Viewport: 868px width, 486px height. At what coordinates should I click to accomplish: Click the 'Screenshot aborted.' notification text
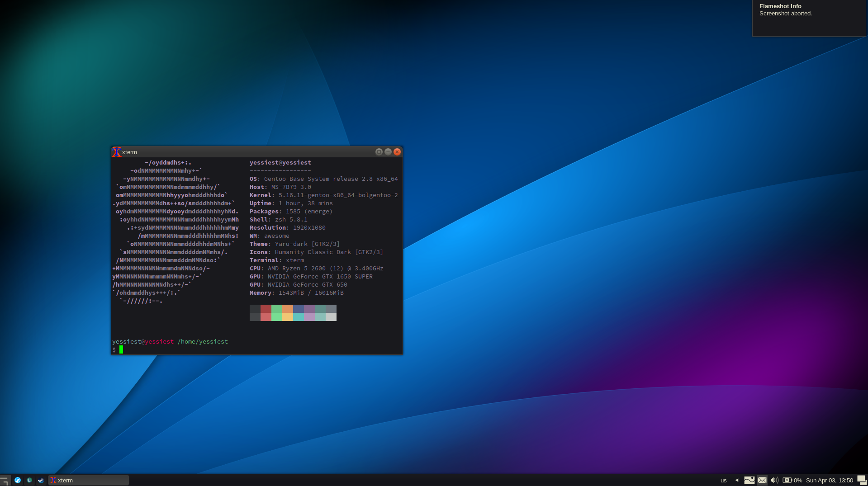[x=786, y=14]
